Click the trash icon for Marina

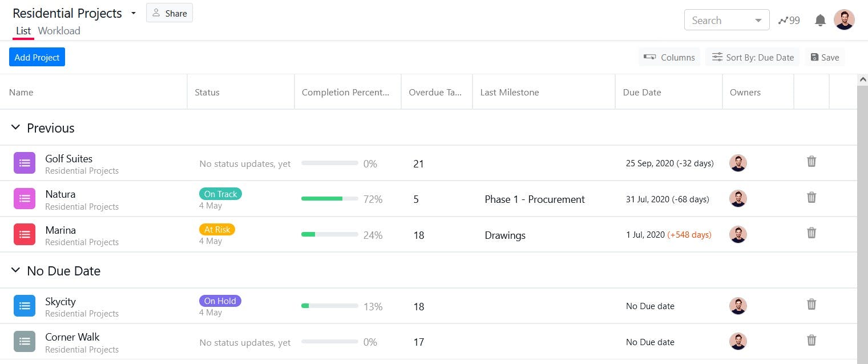[x=812, y=233]
